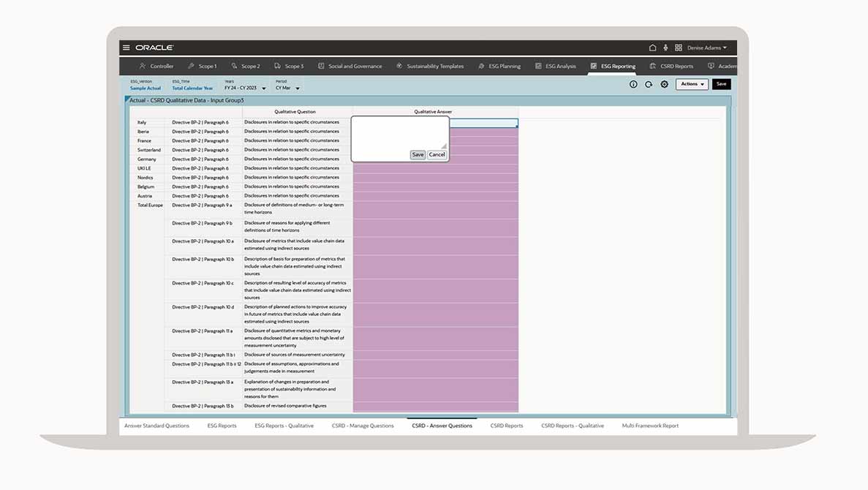
Task: Expand the Years FY 24 dropdown
Action: 264,88
